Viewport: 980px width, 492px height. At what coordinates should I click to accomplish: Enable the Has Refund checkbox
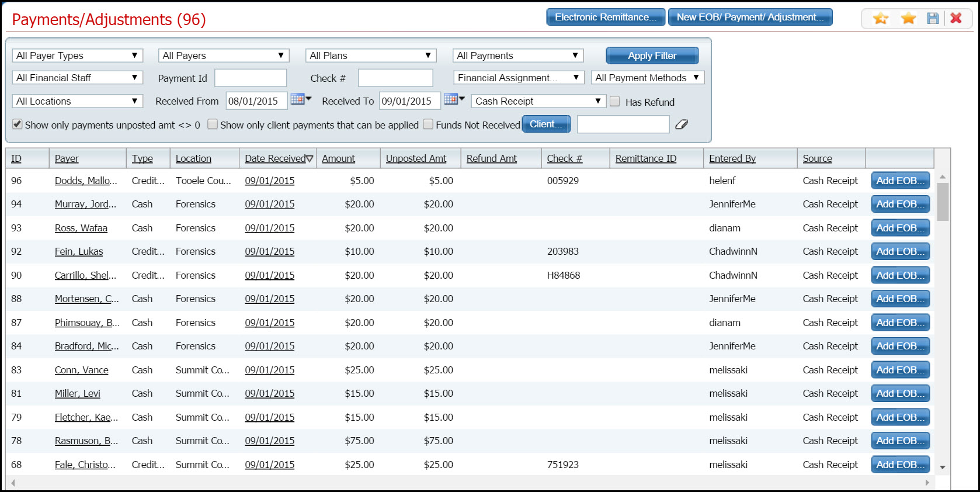click(615, 102)
